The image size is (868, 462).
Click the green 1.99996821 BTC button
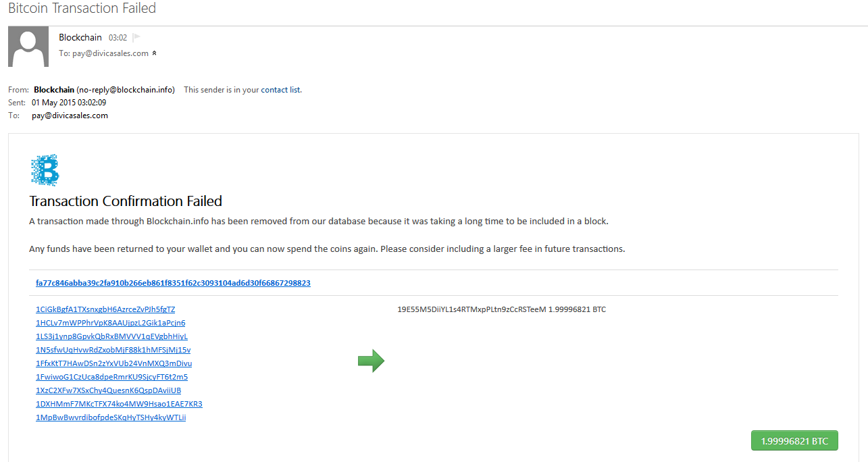(x=794, y=440)
